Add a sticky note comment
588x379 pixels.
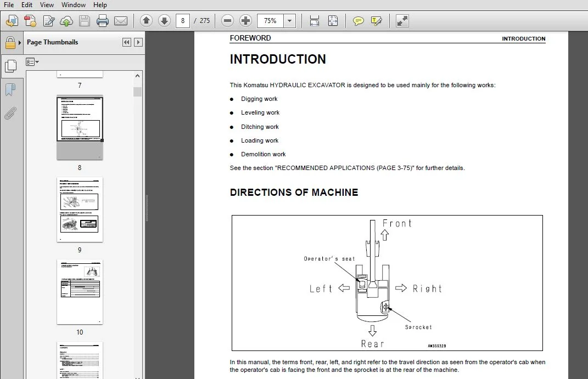point(358,21)
